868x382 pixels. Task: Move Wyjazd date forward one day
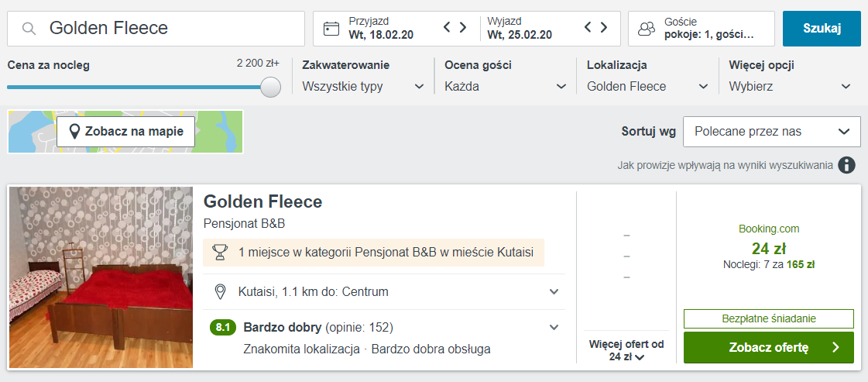[x=604, y=27]
